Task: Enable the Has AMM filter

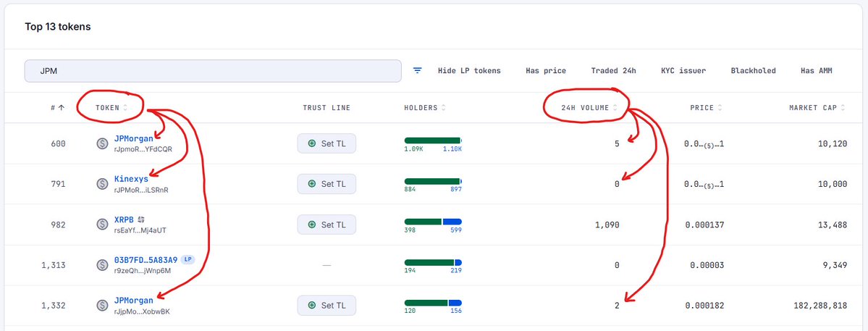Action: click(x=816, y=70)
